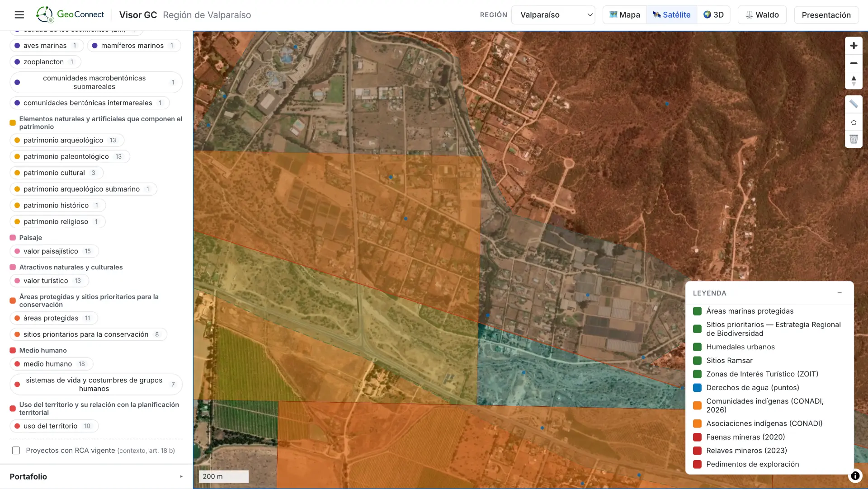
Task: Click Faenas mineras red swatch
Action: (x=697, y=437)
